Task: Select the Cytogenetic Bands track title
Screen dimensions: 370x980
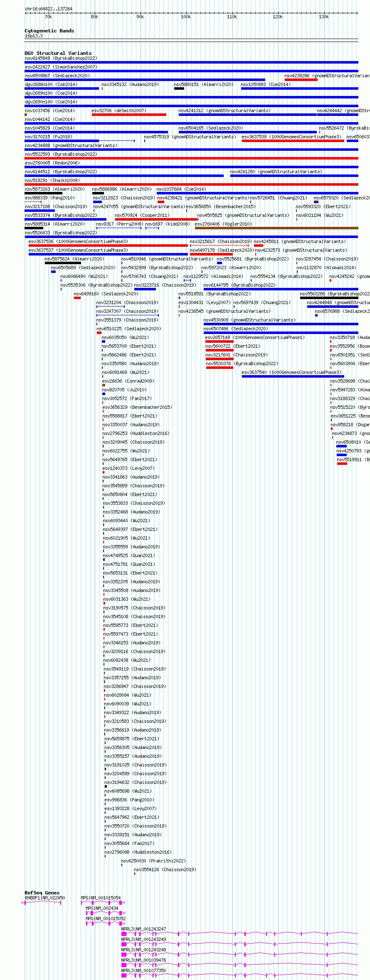Action: pos(49,31)
